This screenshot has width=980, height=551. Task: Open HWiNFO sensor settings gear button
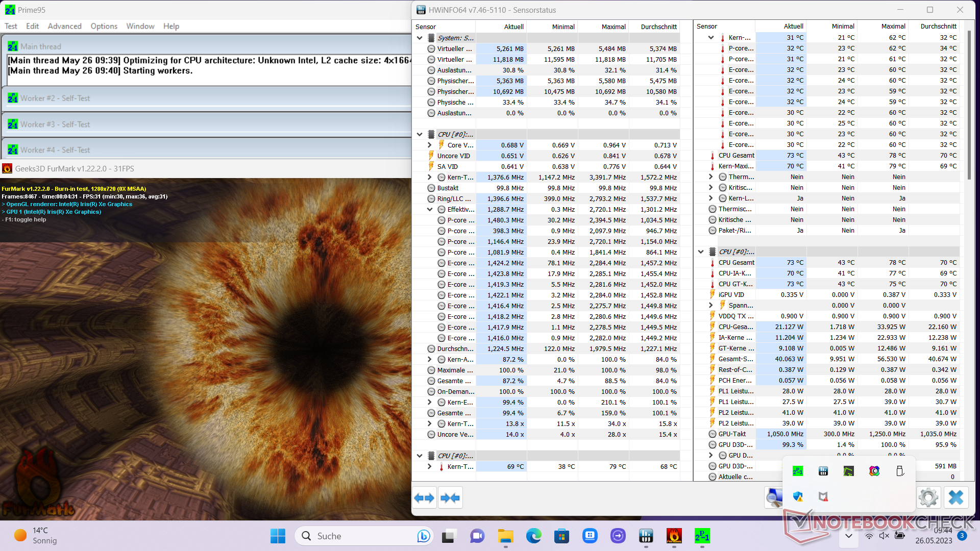click(928, 497)
